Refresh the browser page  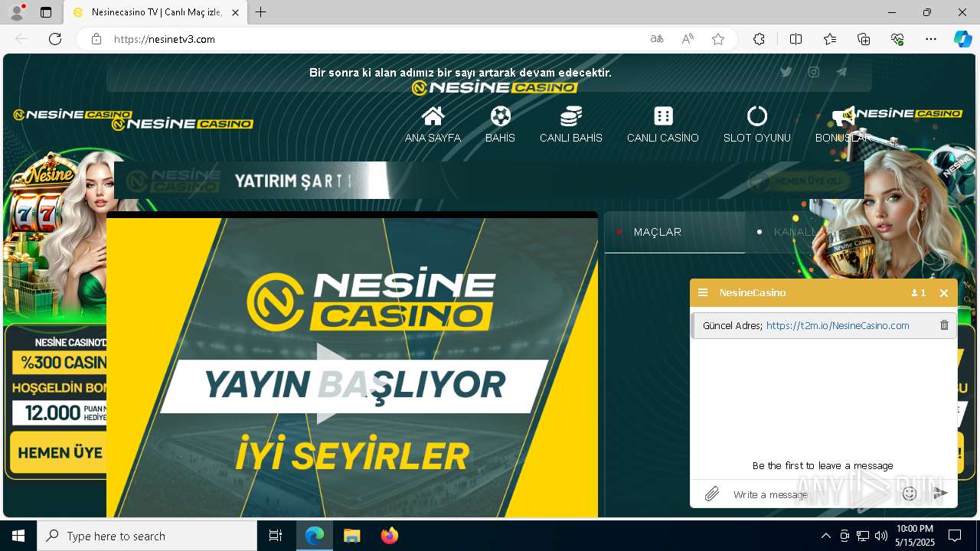tap(55, 39)
